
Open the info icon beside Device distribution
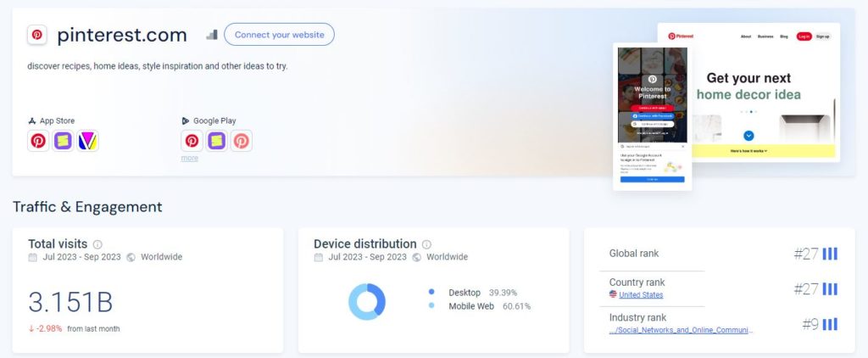click(x=426, y=244)
